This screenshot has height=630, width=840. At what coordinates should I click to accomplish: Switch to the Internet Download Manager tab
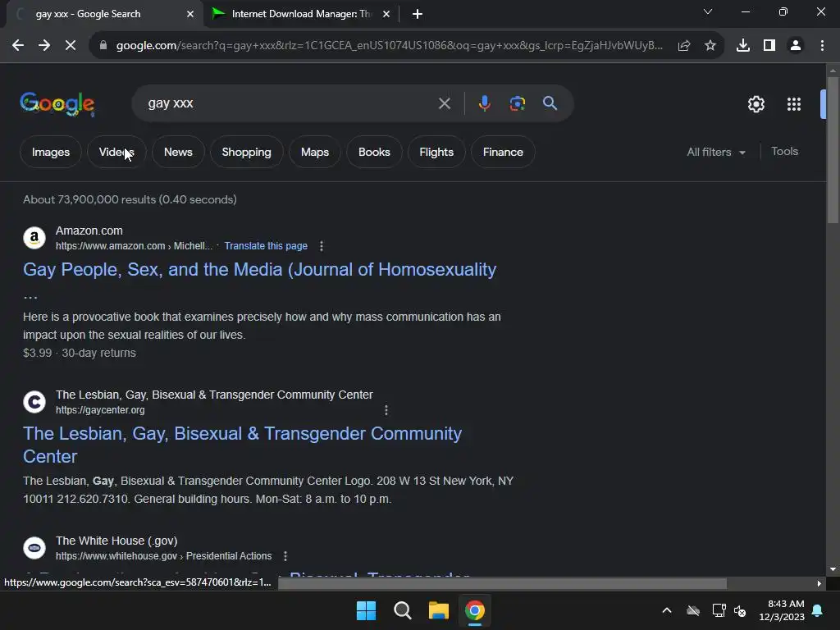coord(301,14)
